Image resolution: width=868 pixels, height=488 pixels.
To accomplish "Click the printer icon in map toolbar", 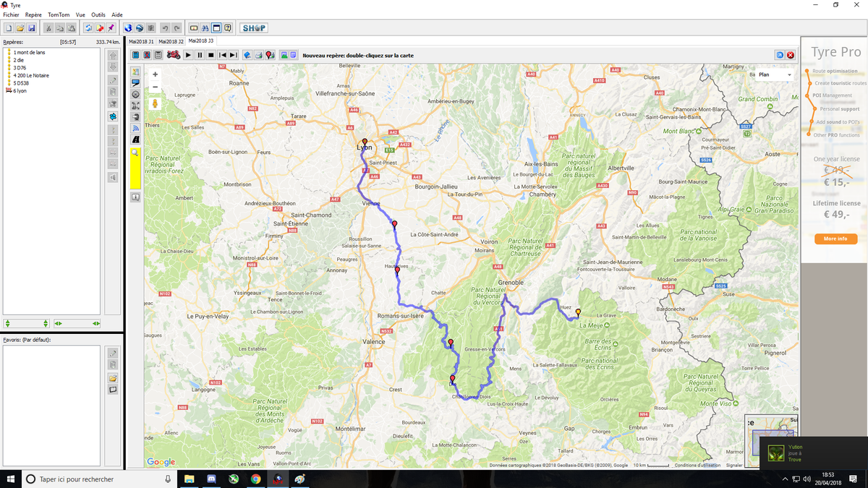I will click(258, 55).
